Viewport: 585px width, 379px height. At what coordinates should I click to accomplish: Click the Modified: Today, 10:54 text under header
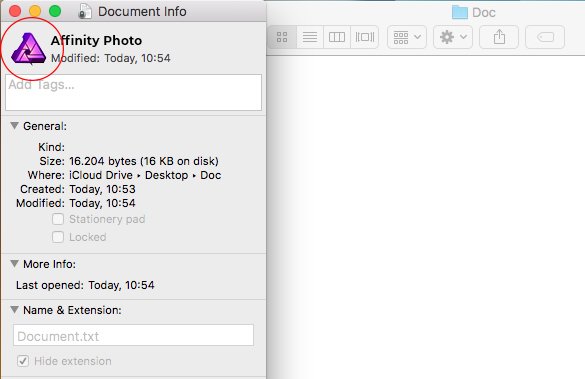coord(111,58)
